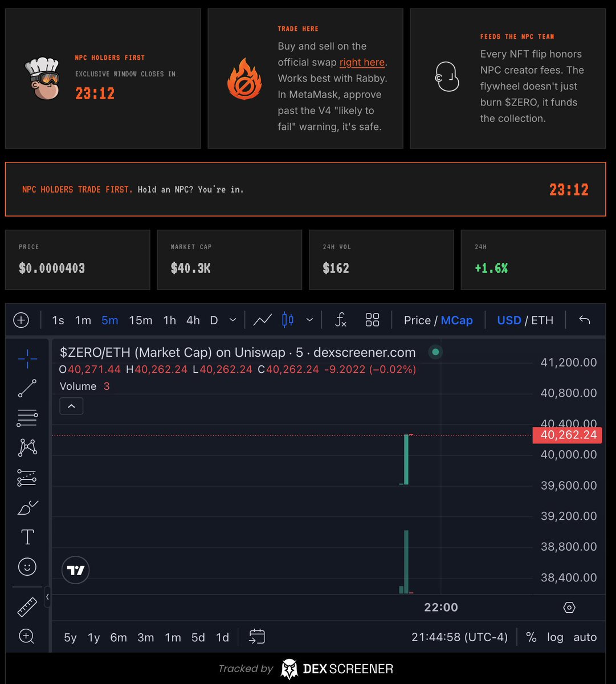
Task: Select the 5m timeframe
Action: click(x=110, y=320)
